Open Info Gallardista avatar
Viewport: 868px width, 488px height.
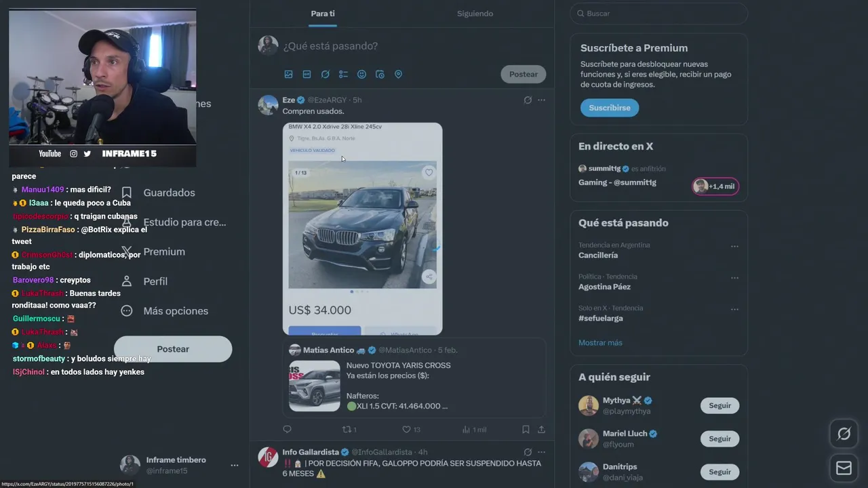click(x=269, y=457)
